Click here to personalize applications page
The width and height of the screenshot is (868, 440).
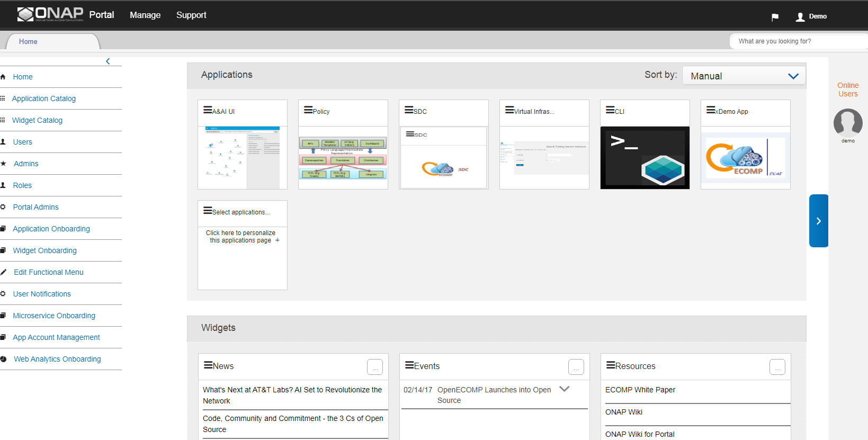243,237
